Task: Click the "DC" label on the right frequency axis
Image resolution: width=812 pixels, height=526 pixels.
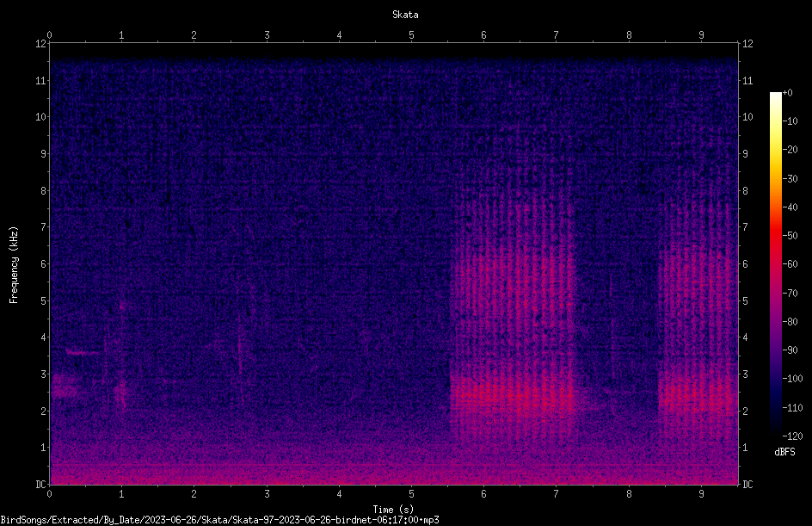Action: [747, 485]
